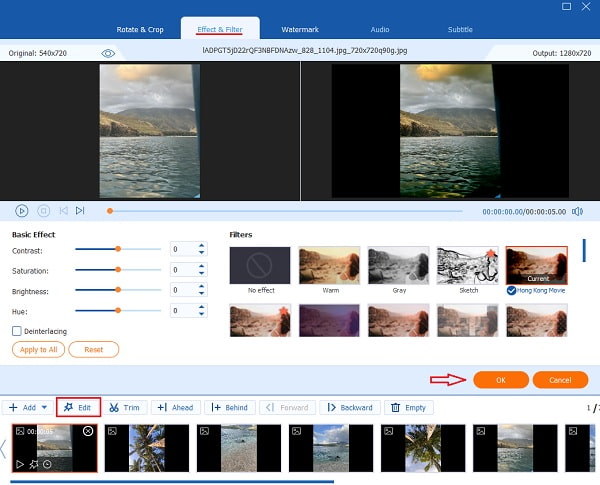Image resolution: width=600 pixels, height=485 pixels.
Task: Increase Saturation value with up arrow
Action: coord(201,266)
